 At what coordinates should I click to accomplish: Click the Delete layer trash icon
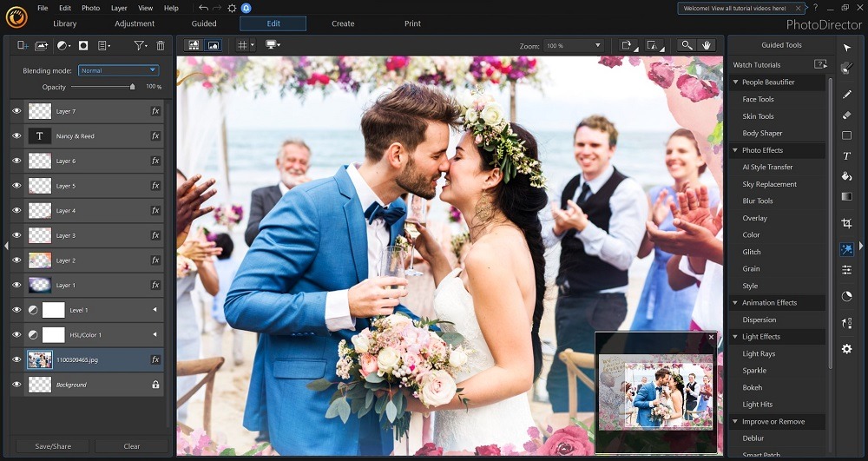(160, 45)
